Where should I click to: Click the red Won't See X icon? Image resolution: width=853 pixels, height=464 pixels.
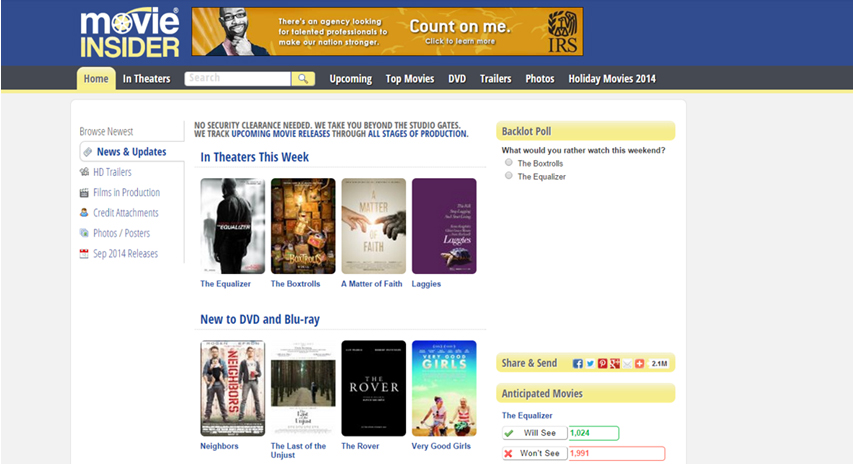[x=509, y=453]
